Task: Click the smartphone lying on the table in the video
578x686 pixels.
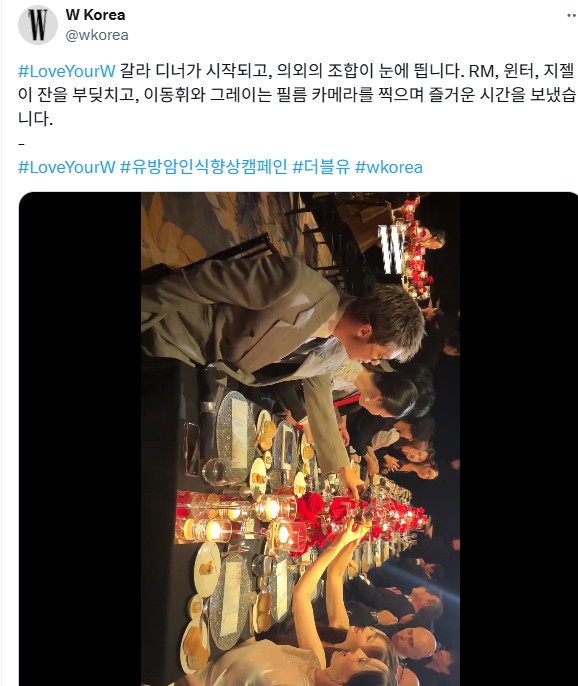Action: click(x=192, y=449)
